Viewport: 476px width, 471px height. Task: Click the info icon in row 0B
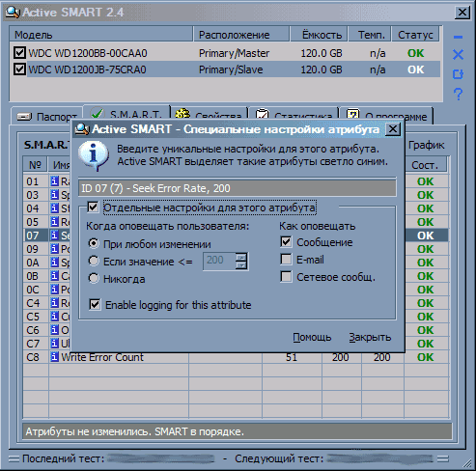pos(54,276)
